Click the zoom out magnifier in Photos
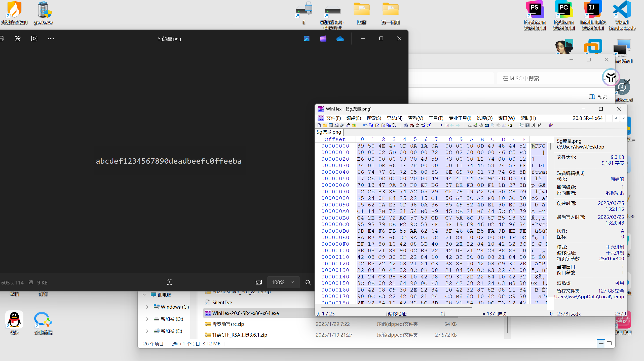644x361 pixels. coord(308,282)
